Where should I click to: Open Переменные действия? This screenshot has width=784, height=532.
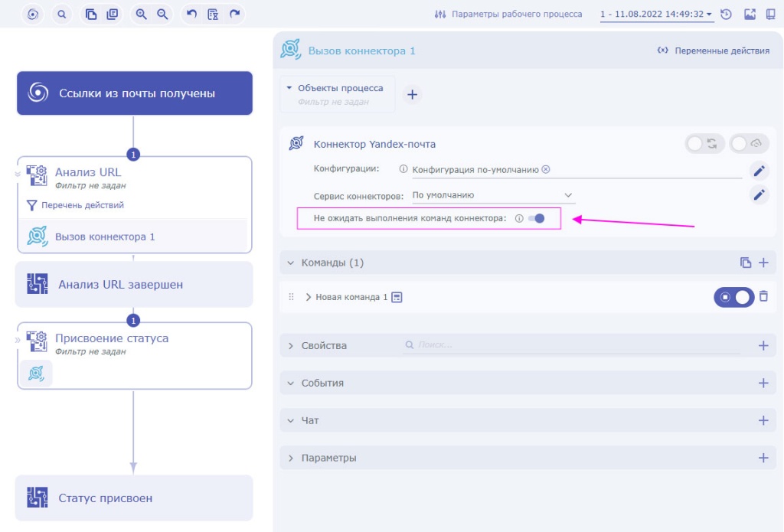point(714,51)
